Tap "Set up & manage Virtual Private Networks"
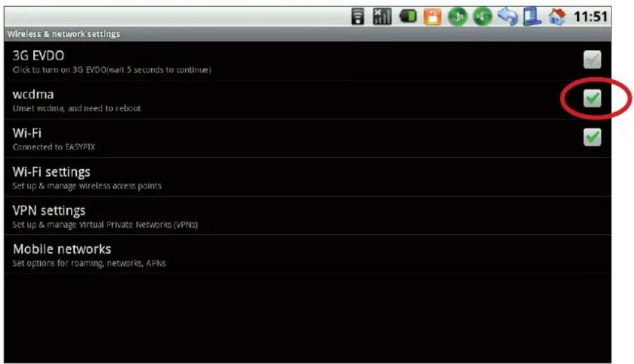 (x=105, y=225)
